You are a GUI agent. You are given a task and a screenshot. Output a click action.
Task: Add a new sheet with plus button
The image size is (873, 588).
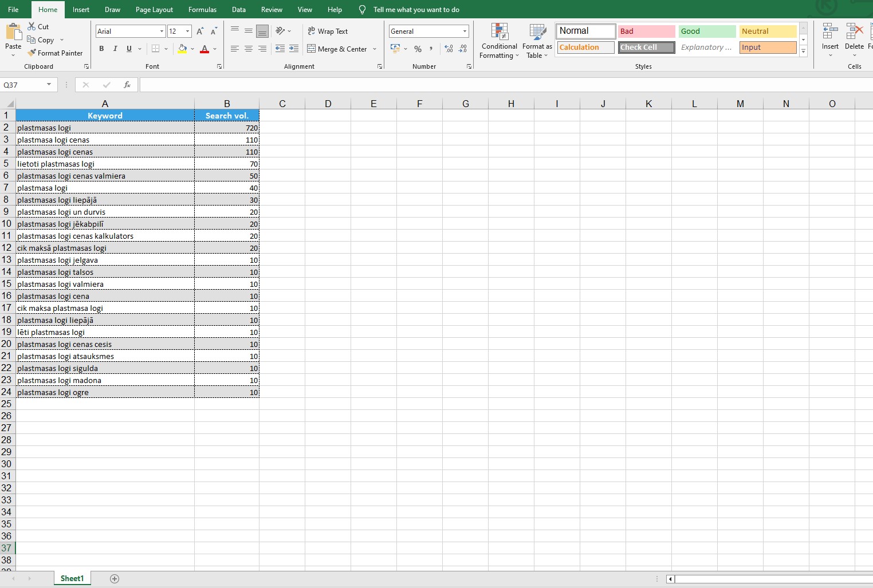(x=115, y=579)
